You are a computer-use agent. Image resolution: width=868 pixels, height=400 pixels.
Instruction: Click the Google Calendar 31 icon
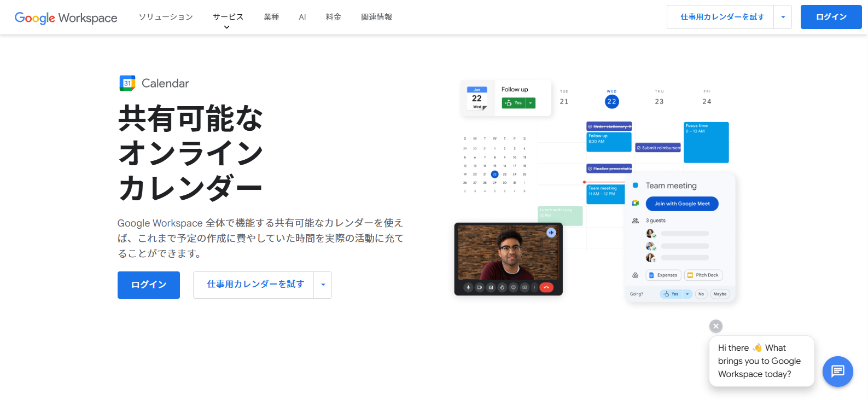127,83
